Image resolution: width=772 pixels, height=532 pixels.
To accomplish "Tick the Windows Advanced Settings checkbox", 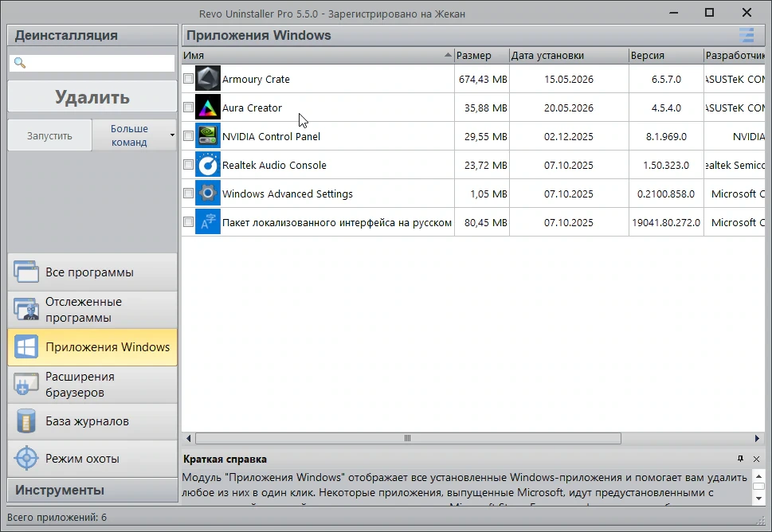I will tap(189, 194).
